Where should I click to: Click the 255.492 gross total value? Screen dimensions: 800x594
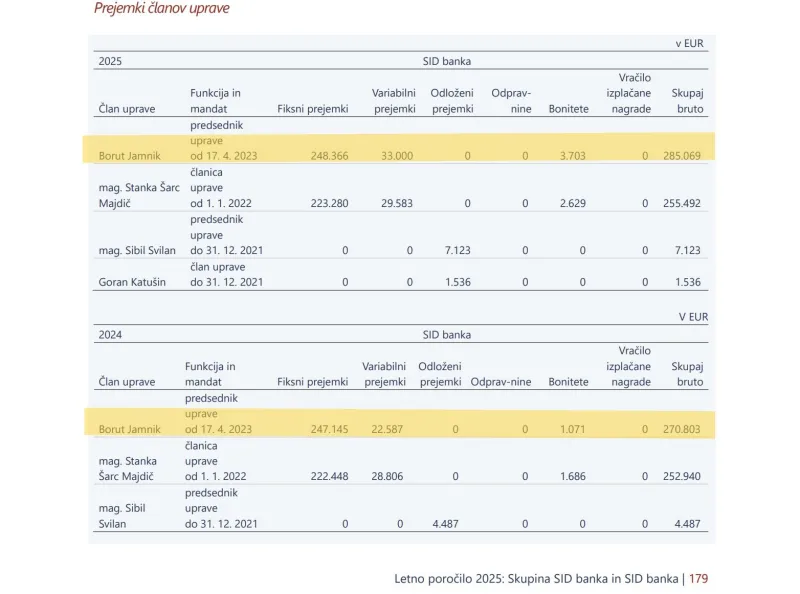tap(682, 203)
